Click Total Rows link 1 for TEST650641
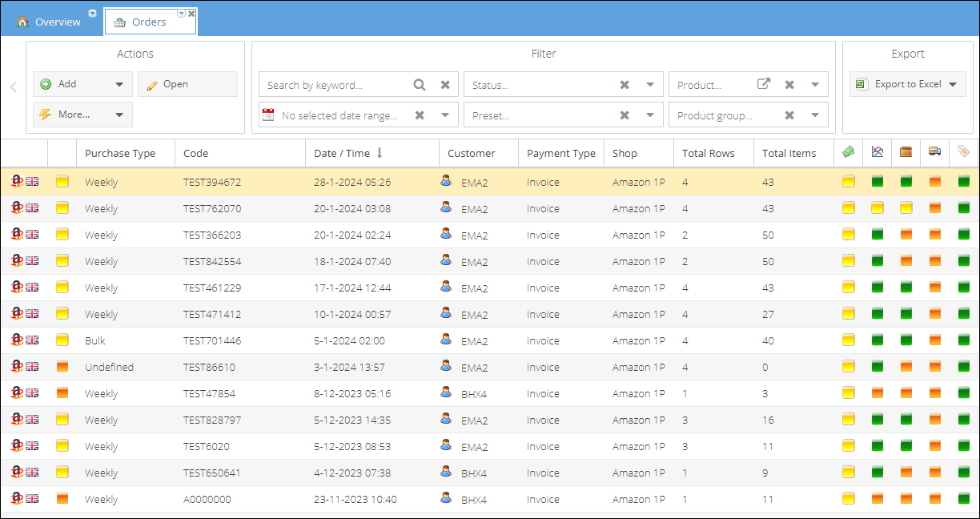The image size is (980, 519). coord(685,473)
